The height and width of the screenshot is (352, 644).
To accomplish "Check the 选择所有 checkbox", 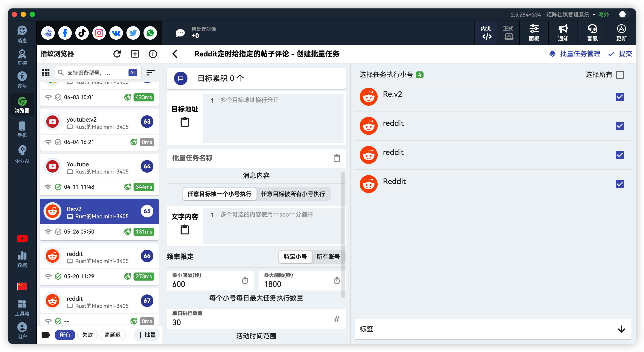I will click(x=620, y=75).
